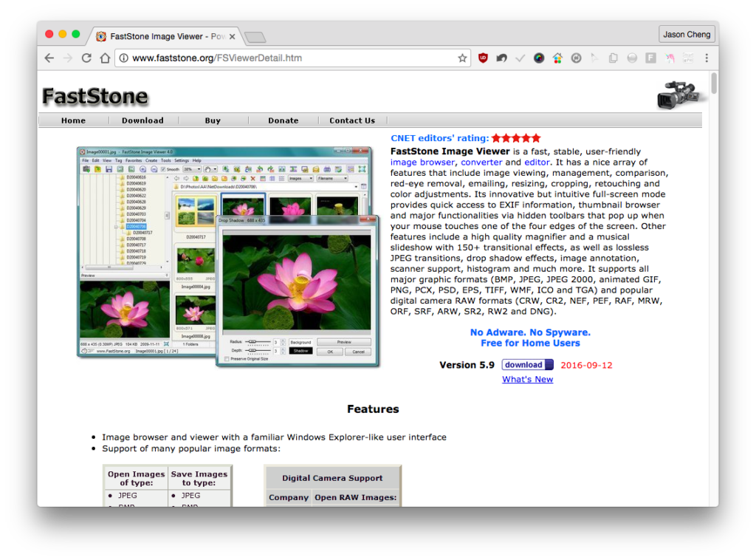
Task: Click the address bar URL field
Action: pyautogui.click(x=292, y=58)
